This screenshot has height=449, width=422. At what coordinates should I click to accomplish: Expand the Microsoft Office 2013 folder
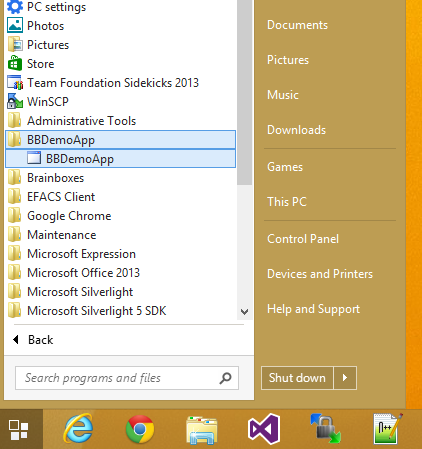coord(74,273)
